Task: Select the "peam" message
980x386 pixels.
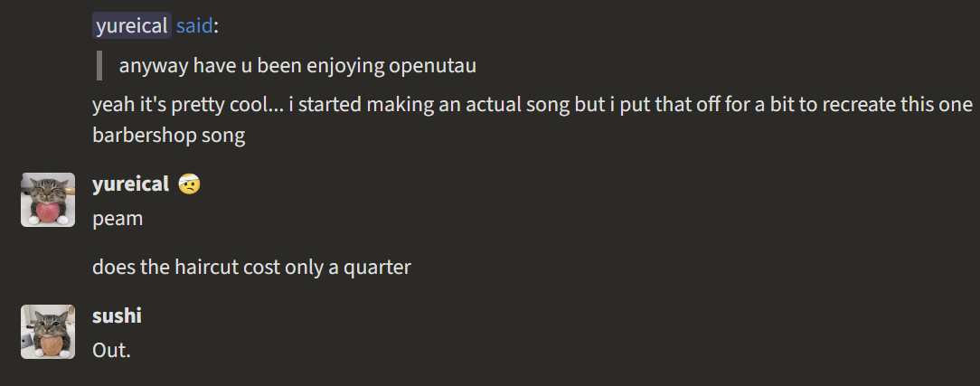Action: (x=118, y=219)
